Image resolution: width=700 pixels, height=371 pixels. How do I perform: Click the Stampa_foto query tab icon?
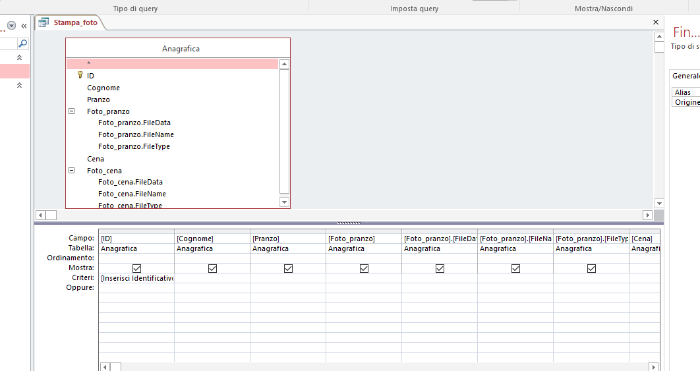[x=43, y=22]
